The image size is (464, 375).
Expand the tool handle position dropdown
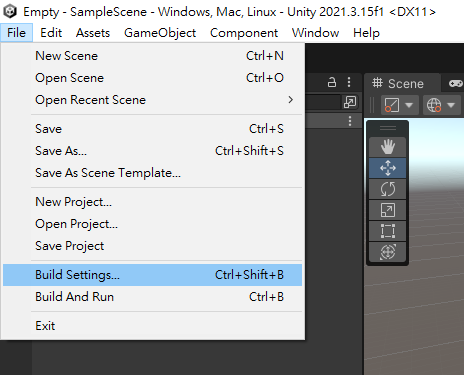399,105
